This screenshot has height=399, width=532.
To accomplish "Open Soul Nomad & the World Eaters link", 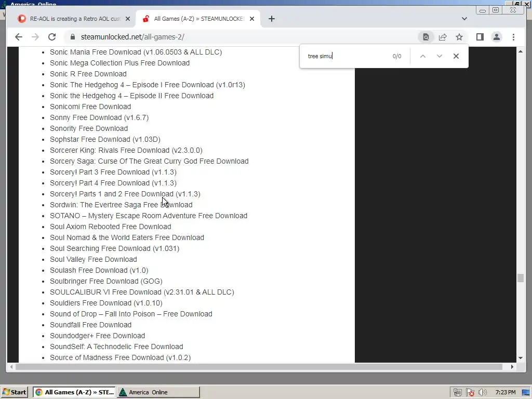I will pos(127,237).
